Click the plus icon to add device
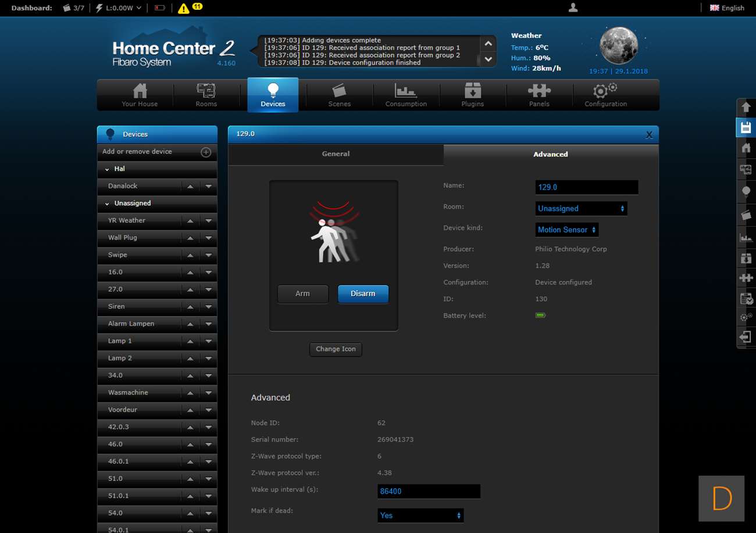Image resolution: width=756 pixels, height=533 pixels. [x=206, y=152]
